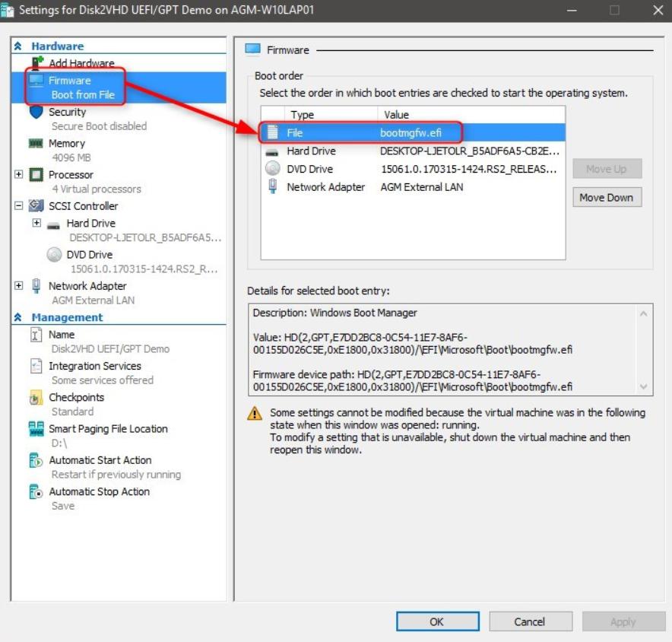
Task: Click the Add Hardware icon
Action: 37,63
